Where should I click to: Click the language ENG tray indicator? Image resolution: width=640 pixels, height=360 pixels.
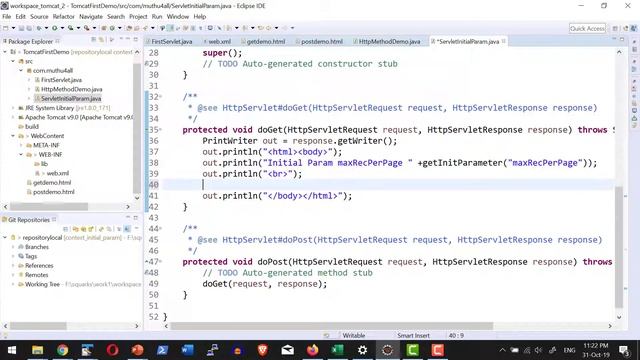click(569, 350)
